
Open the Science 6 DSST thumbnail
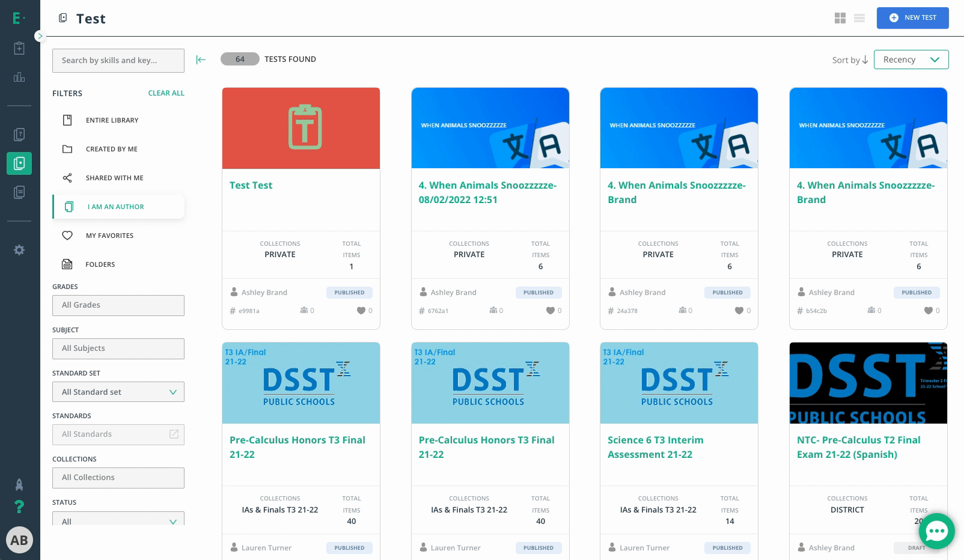[x=679, y=383]
